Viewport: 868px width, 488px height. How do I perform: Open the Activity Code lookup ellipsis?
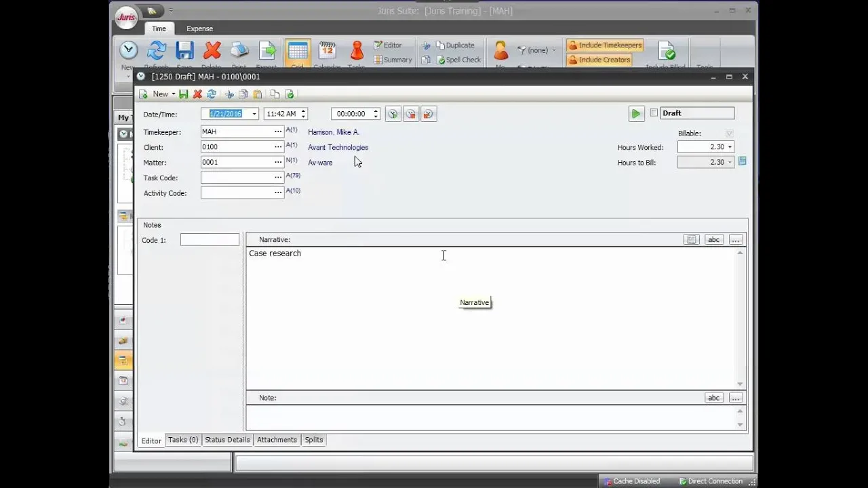coord(278,192)
